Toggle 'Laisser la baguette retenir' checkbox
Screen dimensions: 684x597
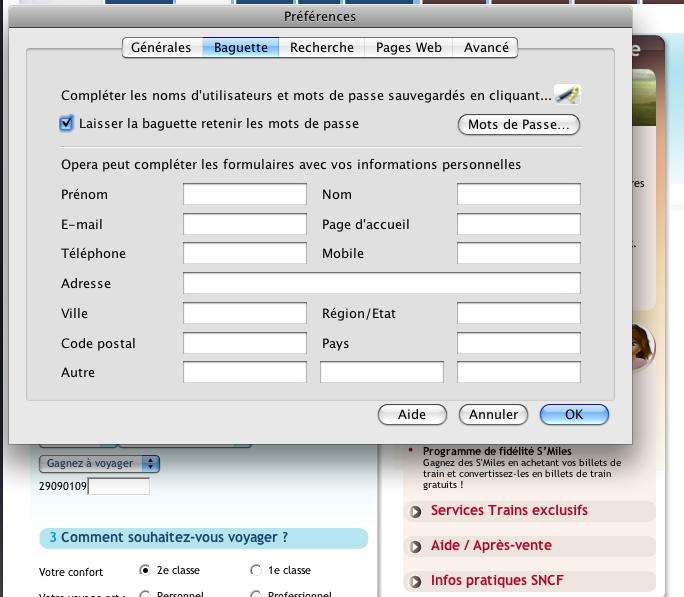point(67,124)
